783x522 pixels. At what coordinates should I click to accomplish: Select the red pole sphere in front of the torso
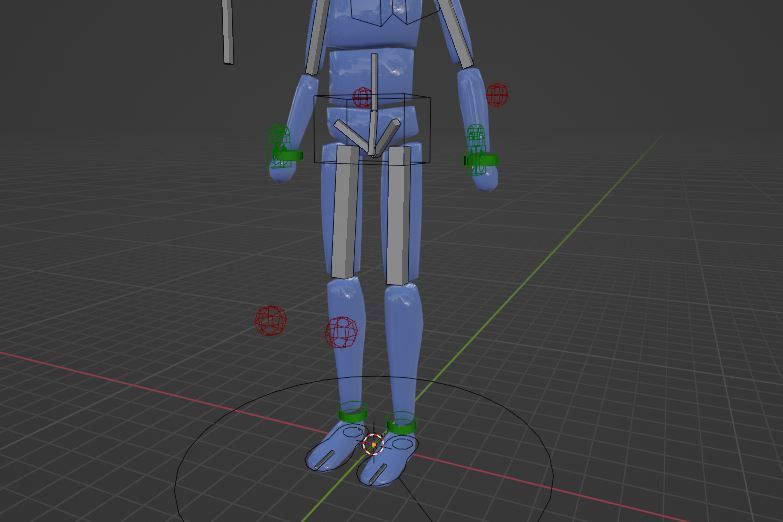pos(362,97)
